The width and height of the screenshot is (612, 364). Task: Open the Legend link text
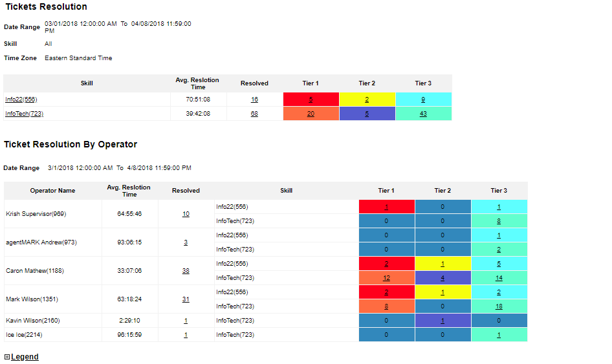point(25,357)
